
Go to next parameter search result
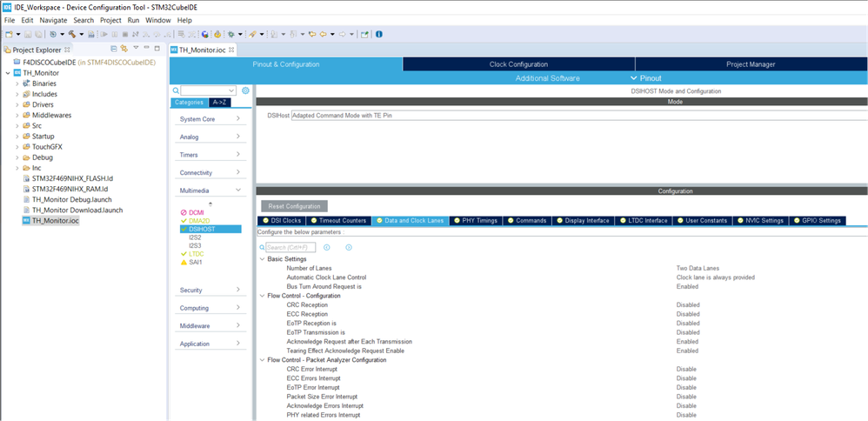[349, 247]
